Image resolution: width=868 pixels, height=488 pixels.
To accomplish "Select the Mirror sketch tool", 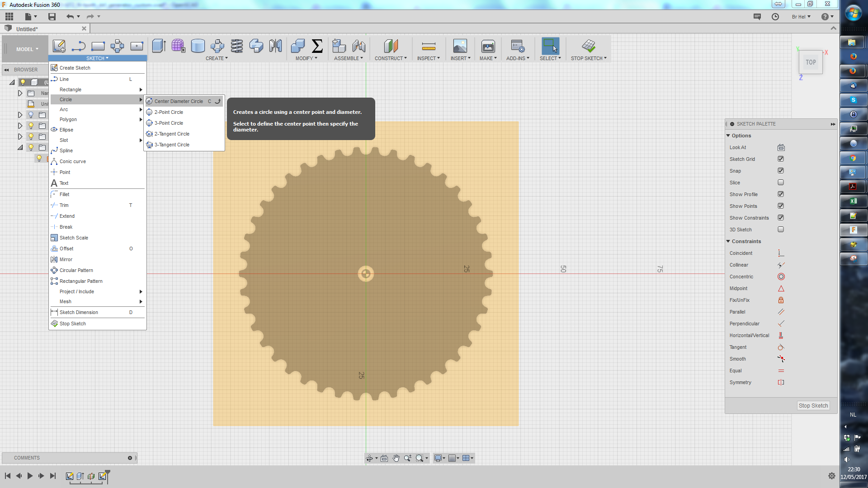I will click(x=66, y=258).
